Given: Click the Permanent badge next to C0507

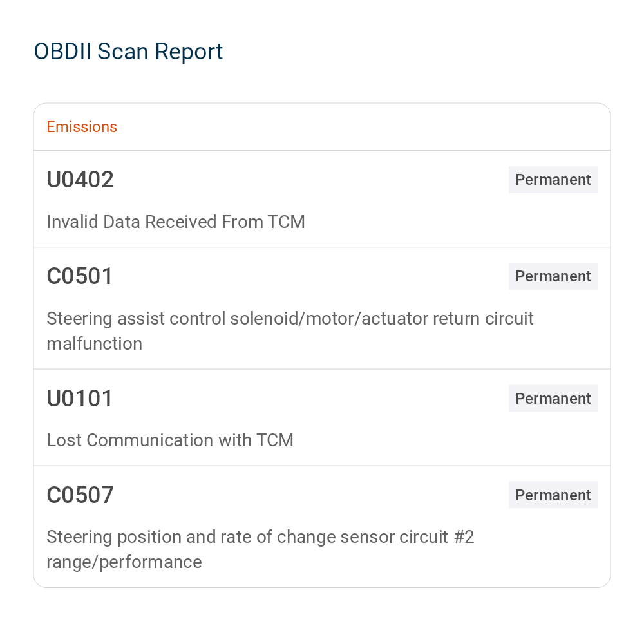Looking at the screenshot, I should (553, 495).
